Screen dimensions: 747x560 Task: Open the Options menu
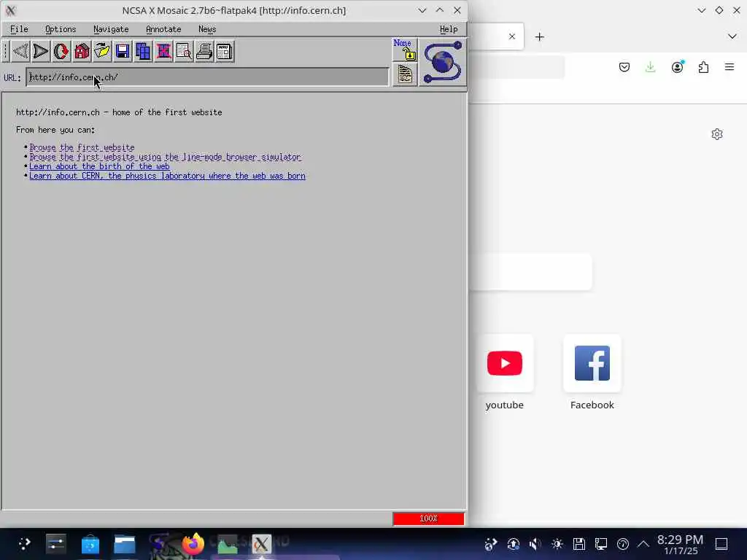[x=61, y=29]
